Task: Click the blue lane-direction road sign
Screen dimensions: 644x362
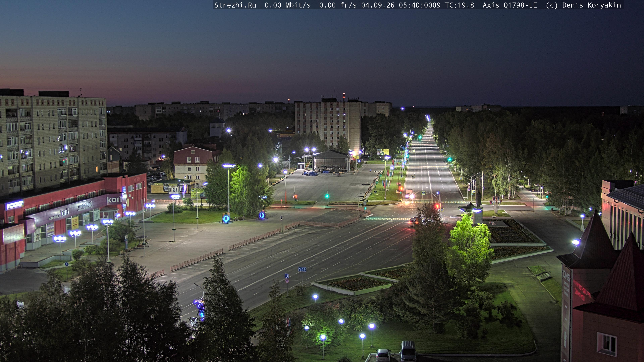Action: click(x=302, y=269)
